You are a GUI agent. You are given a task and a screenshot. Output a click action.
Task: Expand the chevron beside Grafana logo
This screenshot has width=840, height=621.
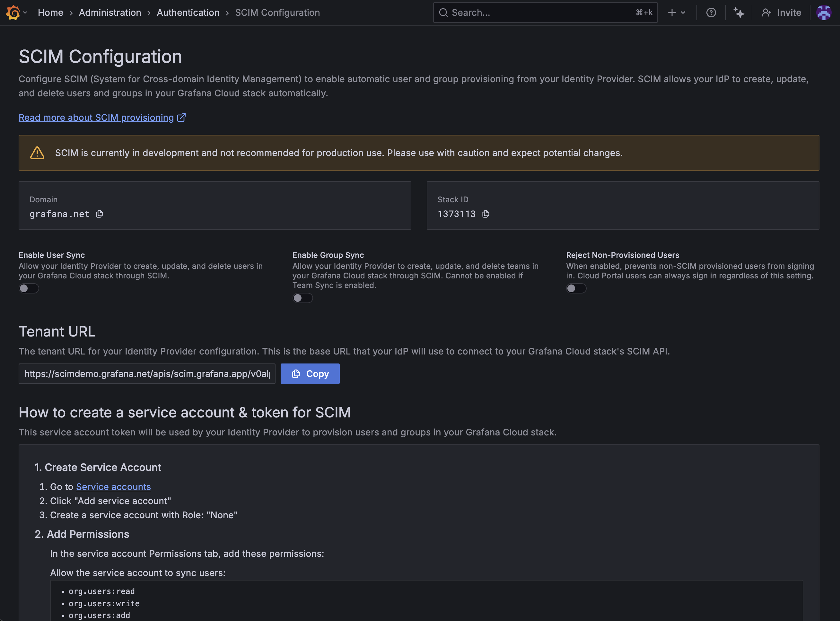click(25, 13)
